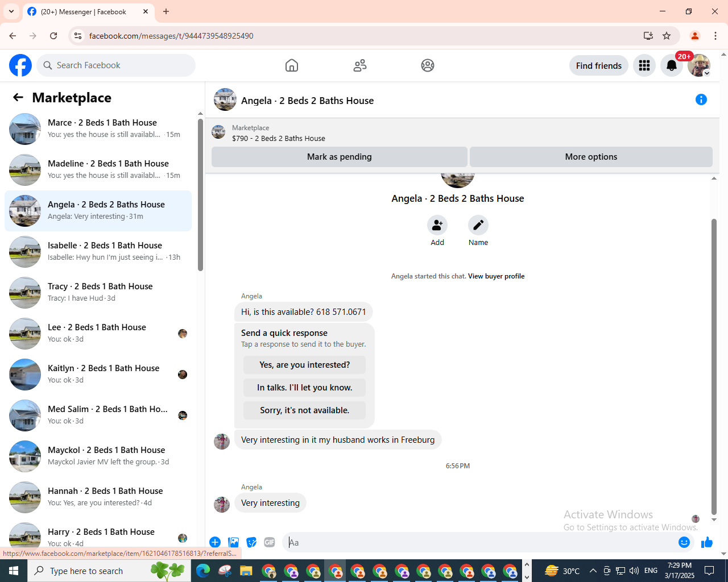The image size is (728, 582).
Task: Send 'Sorry, it's not available.' response
Action: pos(305,410)
